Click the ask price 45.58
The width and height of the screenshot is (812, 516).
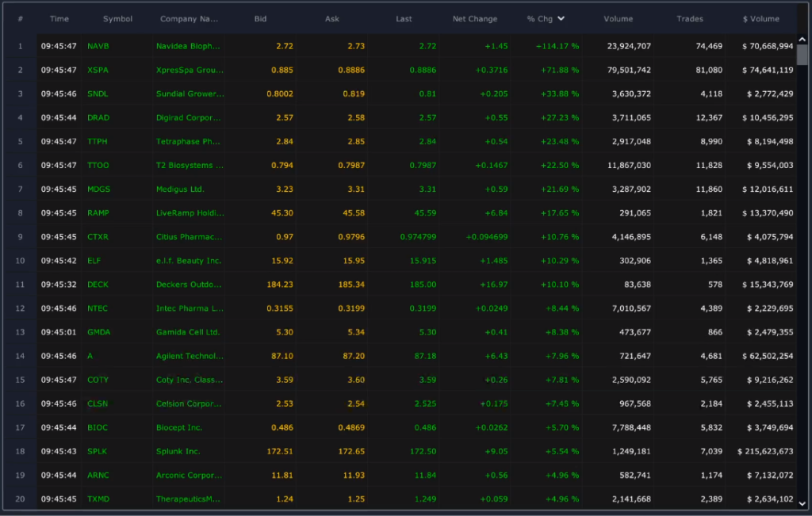click(354, 212)
